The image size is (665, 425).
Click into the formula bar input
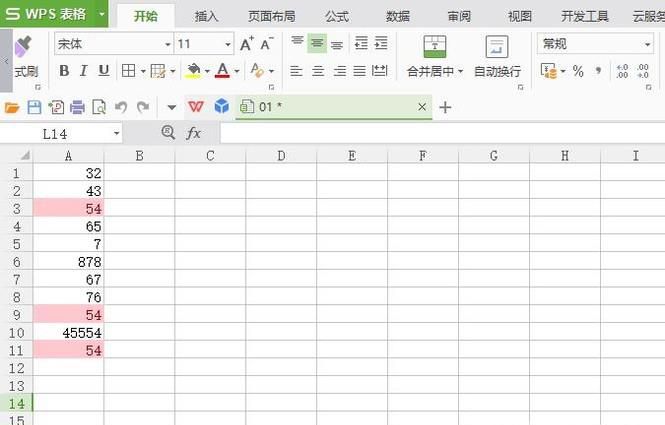(x=442, y=134)
